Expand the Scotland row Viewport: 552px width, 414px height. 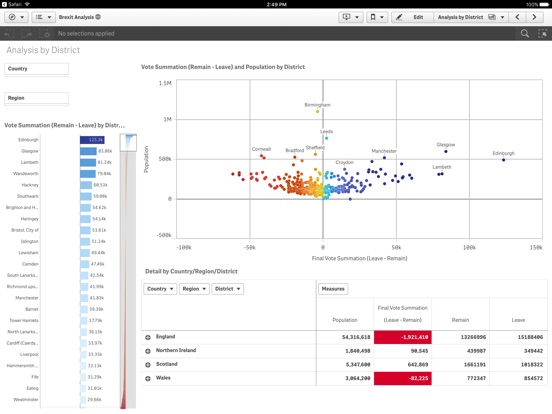pos(148,365)
